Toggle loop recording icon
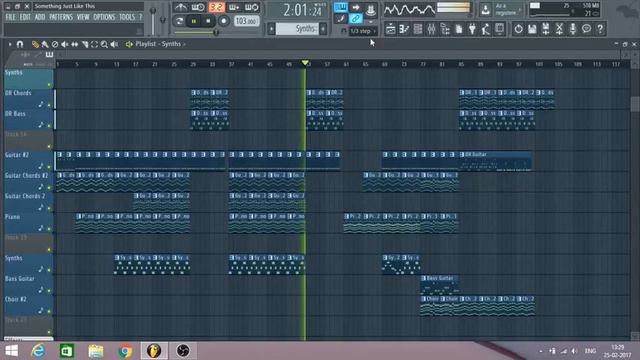Viewport: 640px width, 360px height. tap(251, 7)
